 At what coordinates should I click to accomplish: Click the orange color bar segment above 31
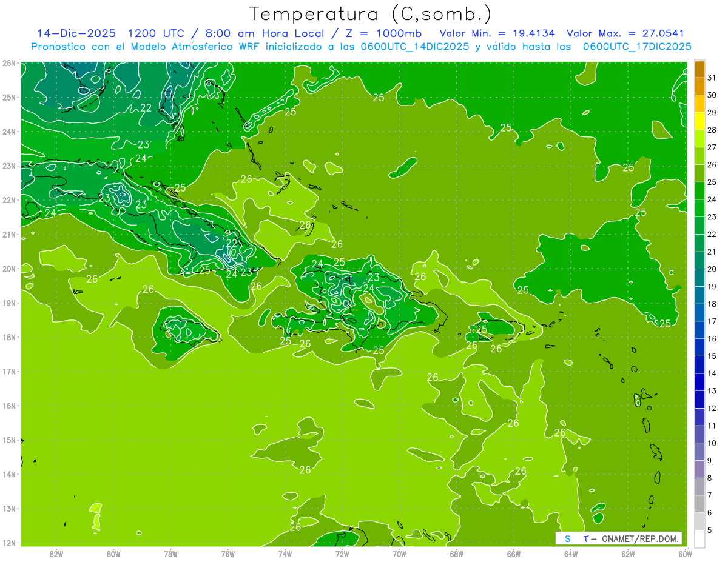(x=699, y=69)
